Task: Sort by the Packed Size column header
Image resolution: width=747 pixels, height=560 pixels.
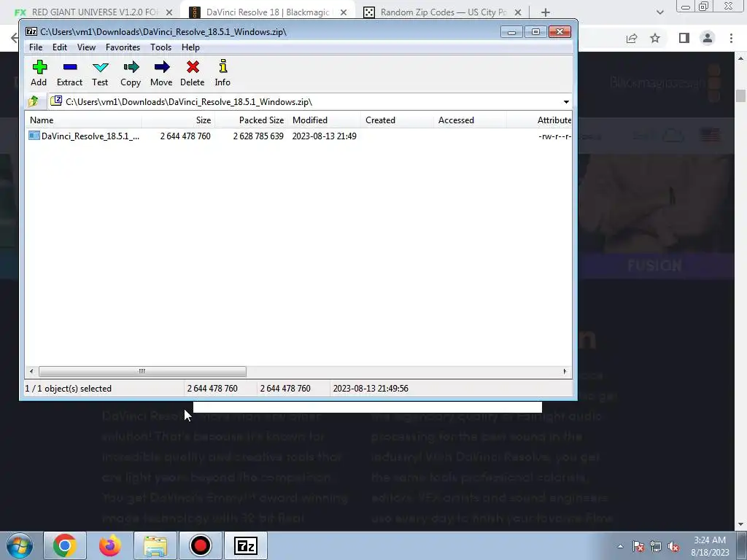Action: click(251, 120)
